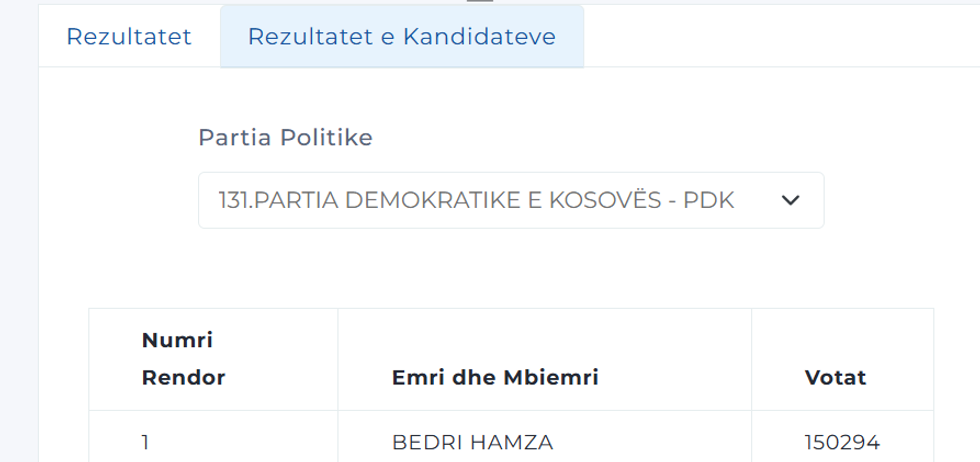Click the word "Rendor" in table header
The height and width of the screenshot is (462, 980).
(x=183, y=378)
